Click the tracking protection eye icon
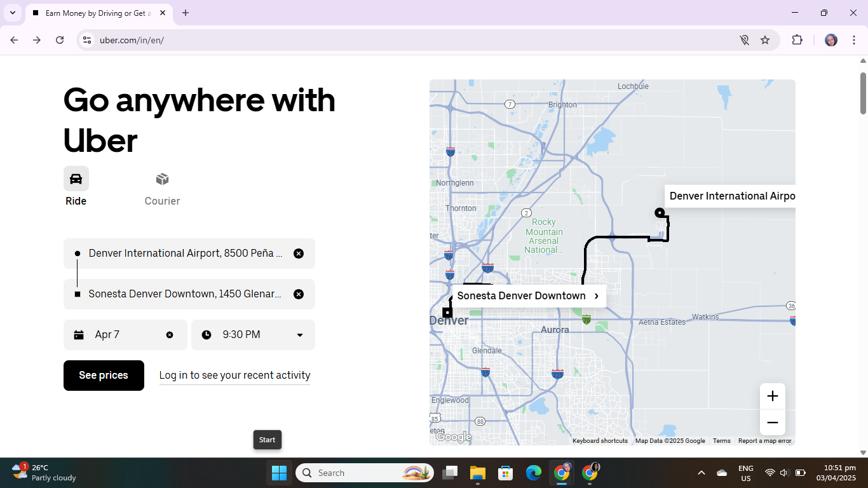Screen dimensions: 868x488 coord(744,40)
